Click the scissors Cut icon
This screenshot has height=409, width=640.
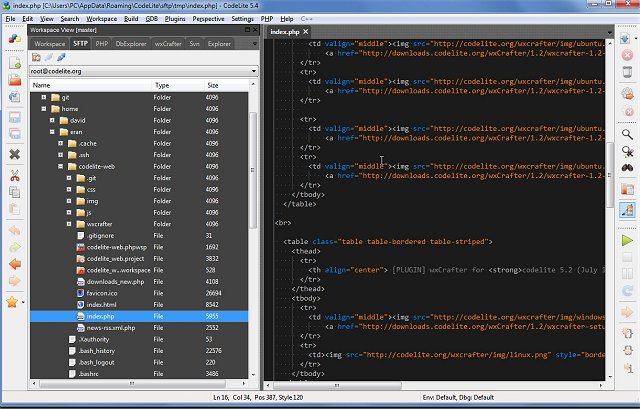coord(14,175)
